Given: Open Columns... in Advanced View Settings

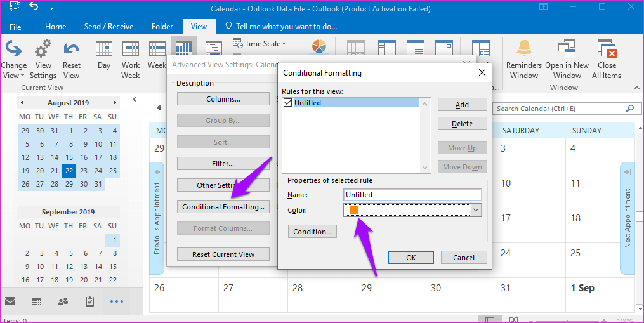Looking at the screenshot, I should pos(223,99).
